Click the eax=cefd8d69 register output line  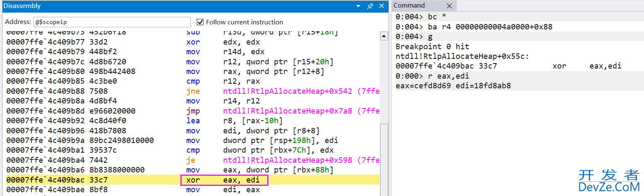453,86
